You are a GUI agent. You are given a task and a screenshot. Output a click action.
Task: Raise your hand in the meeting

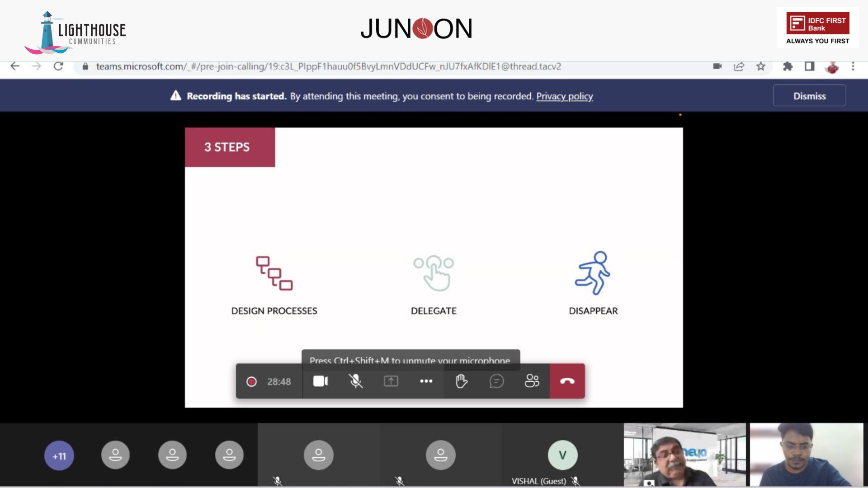click(x=461, y=381)
